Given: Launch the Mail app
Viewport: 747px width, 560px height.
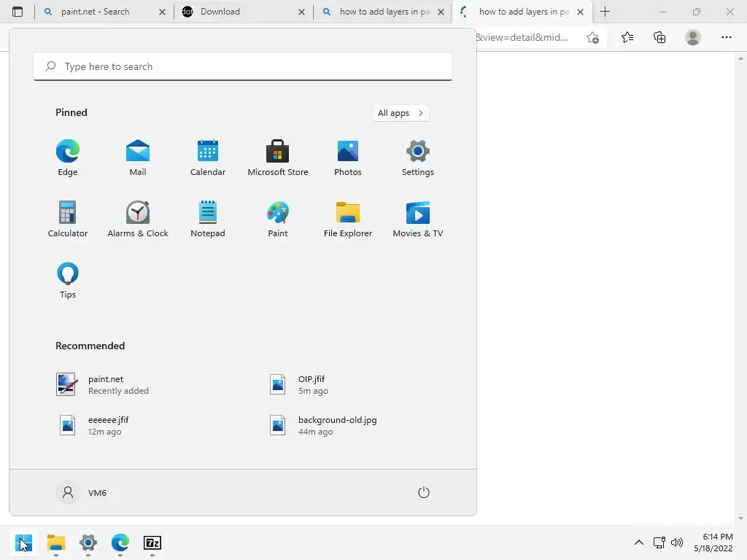Looking at the screenshot, I should coord(138,158).
